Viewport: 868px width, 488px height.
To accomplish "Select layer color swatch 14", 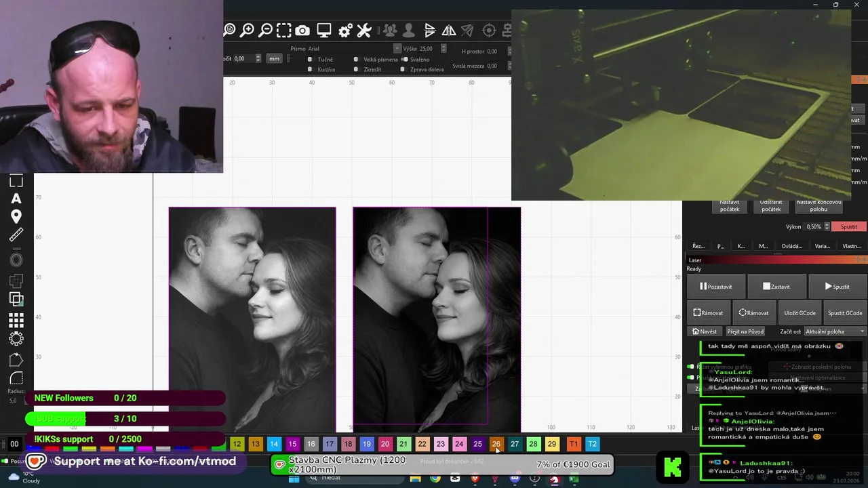I will (274, 444).
